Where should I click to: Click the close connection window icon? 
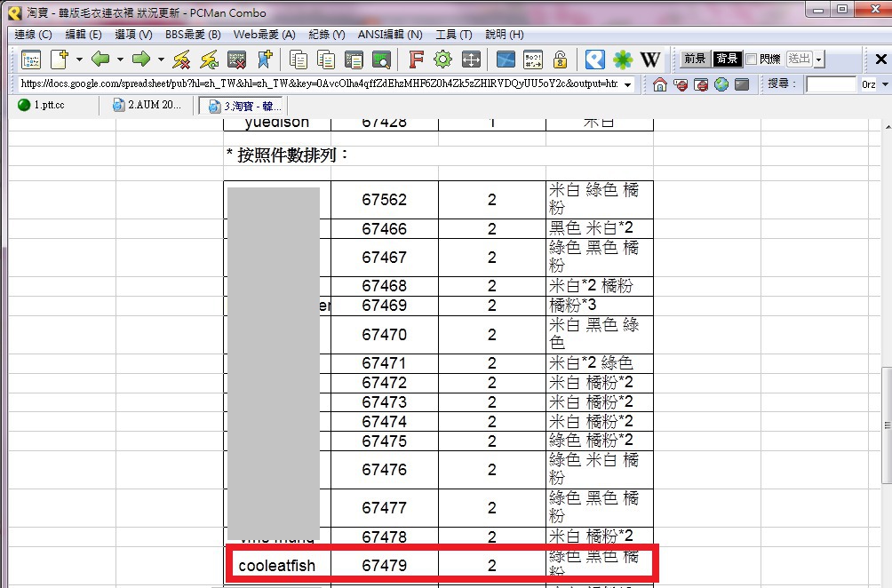click(236, 60)
